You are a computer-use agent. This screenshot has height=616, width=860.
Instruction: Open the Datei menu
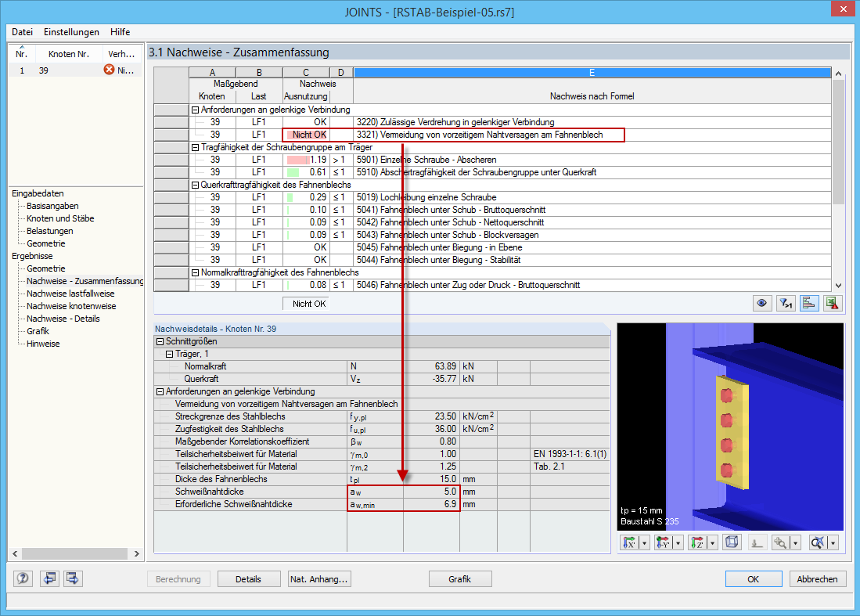23,32
